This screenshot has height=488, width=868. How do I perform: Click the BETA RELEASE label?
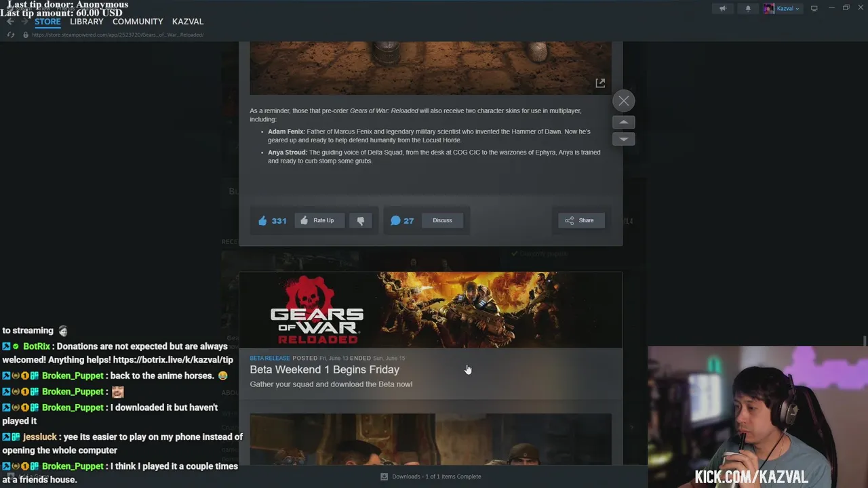[x=269, y=358]
